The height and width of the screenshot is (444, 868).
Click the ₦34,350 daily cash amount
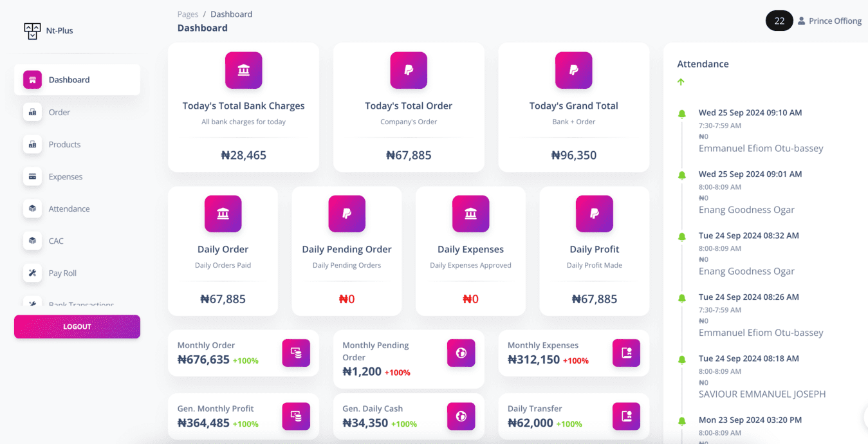(365, 423)
